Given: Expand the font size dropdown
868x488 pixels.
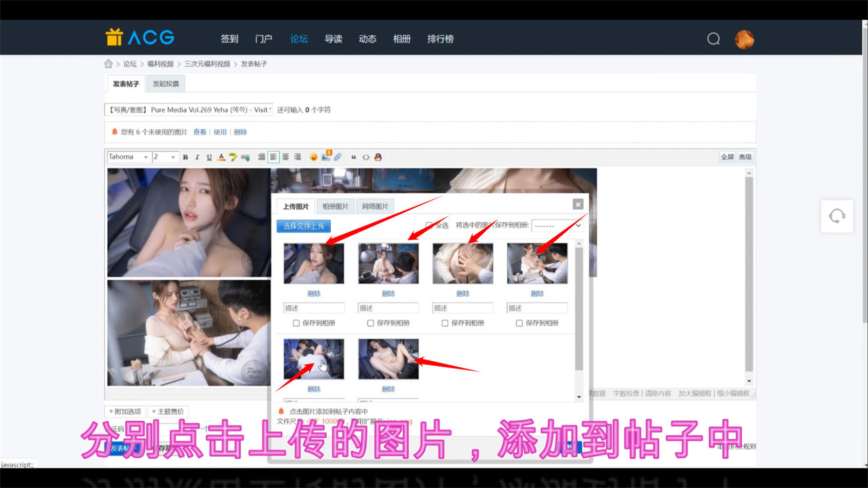Looking at the screenshot, I should coord(165,157).
